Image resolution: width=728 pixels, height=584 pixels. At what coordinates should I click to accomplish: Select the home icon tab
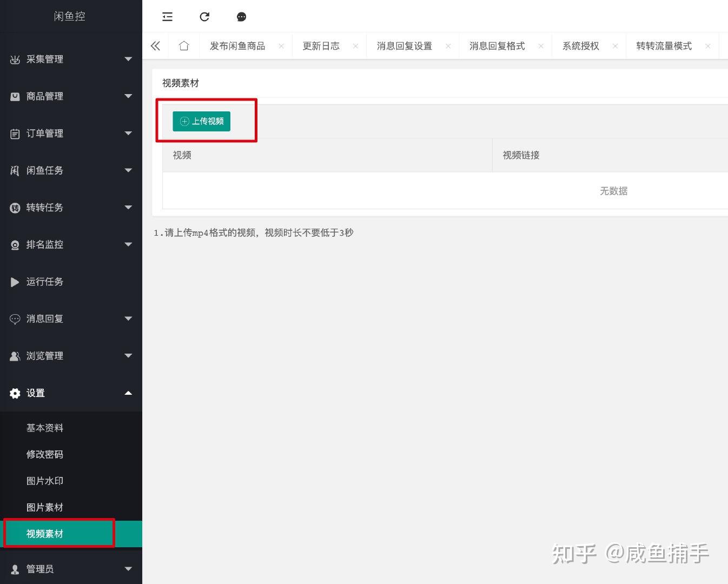click(x=184, y=45)
